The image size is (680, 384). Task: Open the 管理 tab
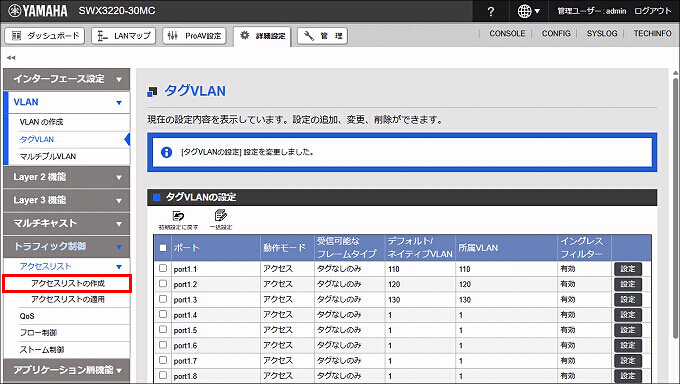pos(322,36)
